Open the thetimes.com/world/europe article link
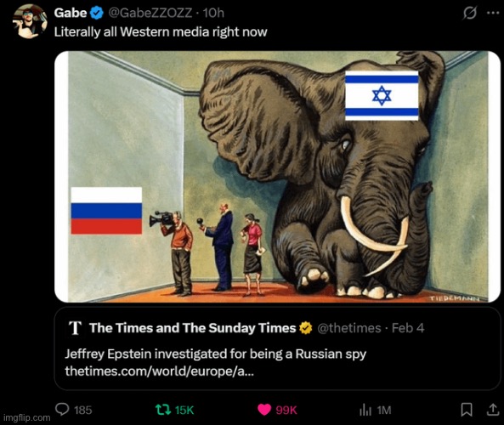The width and height of the screenshot is (504, 425). coord(160,371)
